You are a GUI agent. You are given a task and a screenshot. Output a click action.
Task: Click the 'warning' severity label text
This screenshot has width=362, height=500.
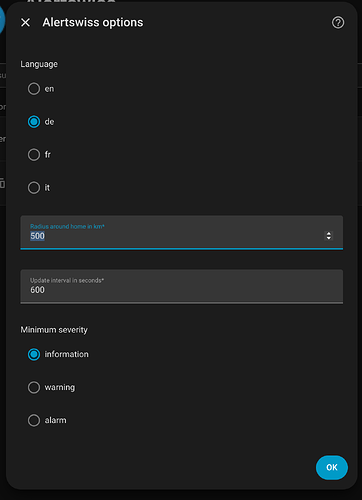(60, 387)
